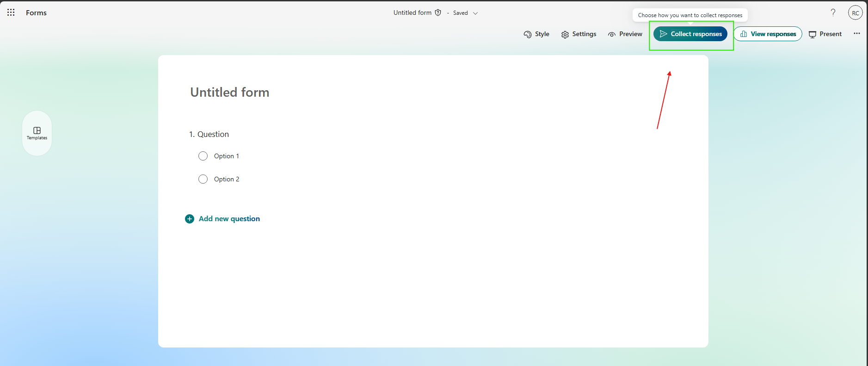868x366 pixels.
Task: Select the Option 1 radio button
Action: tap(203, 156)
